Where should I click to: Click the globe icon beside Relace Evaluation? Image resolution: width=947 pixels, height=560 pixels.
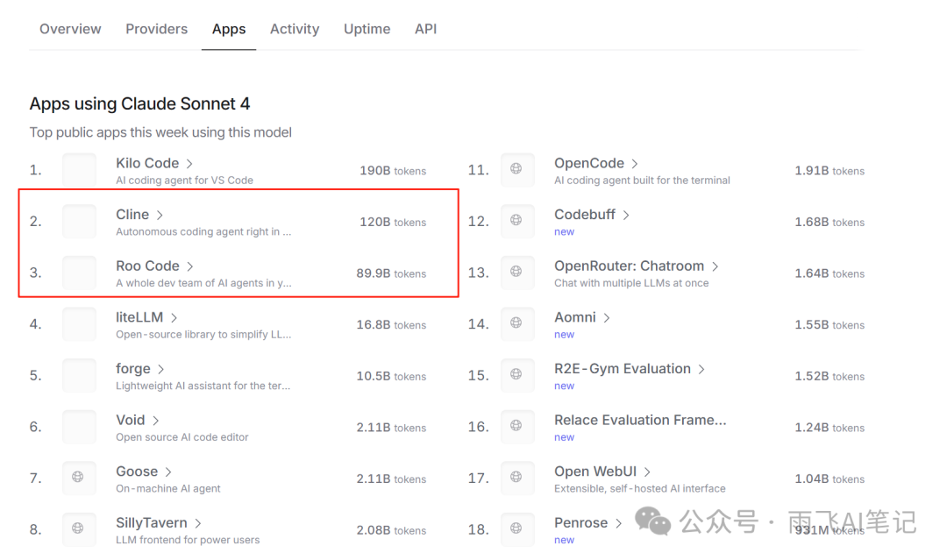pos(516,425)
